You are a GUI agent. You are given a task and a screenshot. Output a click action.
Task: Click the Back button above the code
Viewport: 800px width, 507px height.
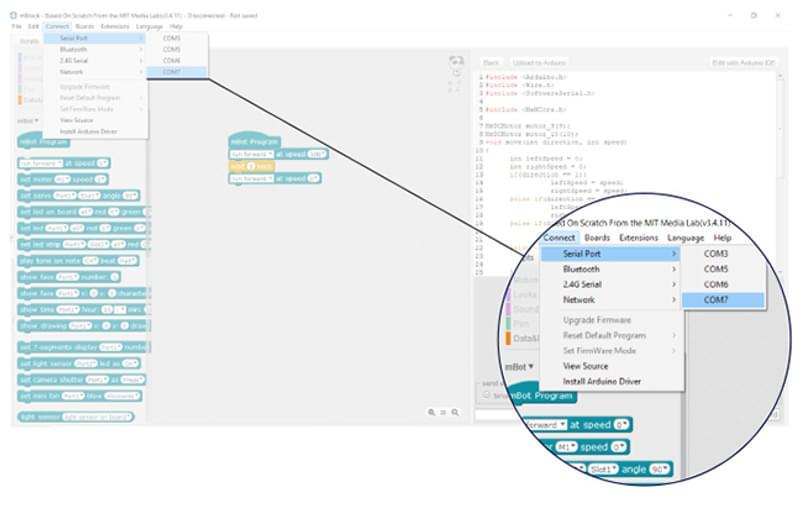point(491,63)
